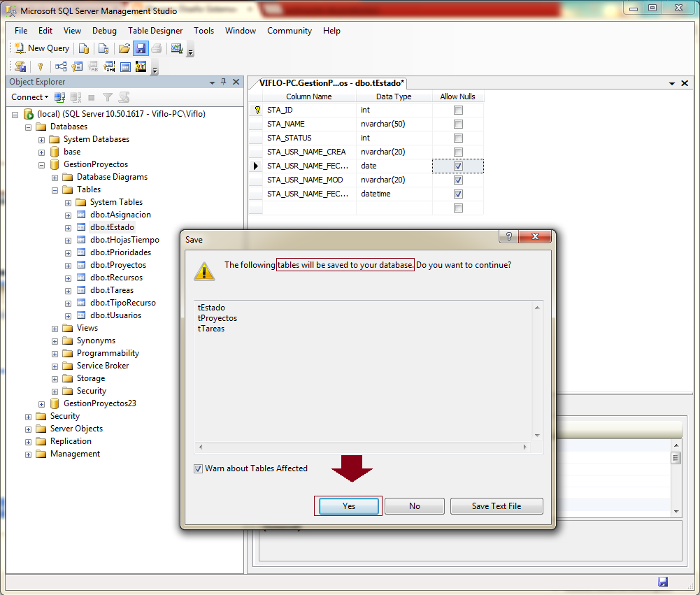Click the Set Primary Key icon
The image size is (700, 595).
pos(40,66)
